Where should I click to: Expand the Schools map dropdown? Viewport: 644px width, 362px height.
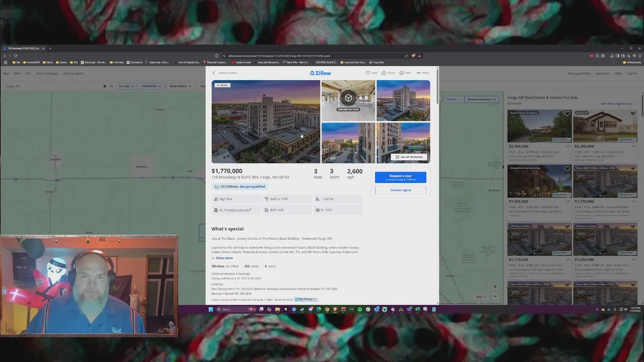[453, 99]
